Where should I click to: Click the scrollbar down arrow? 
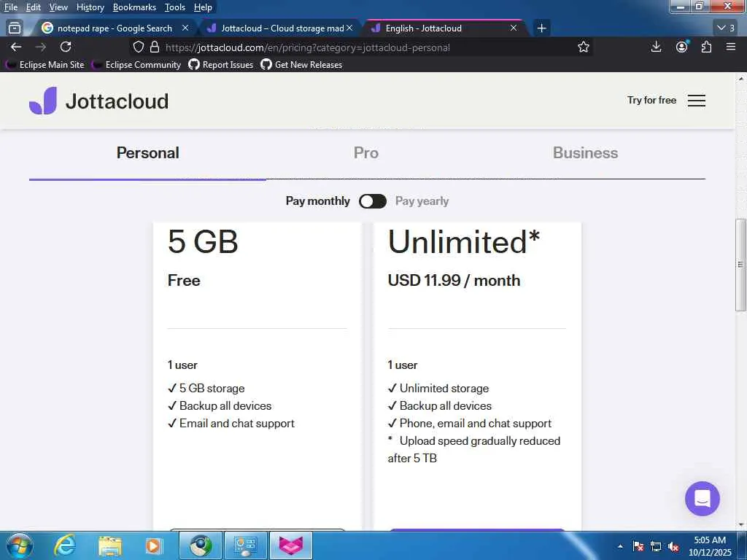(740, 524)
